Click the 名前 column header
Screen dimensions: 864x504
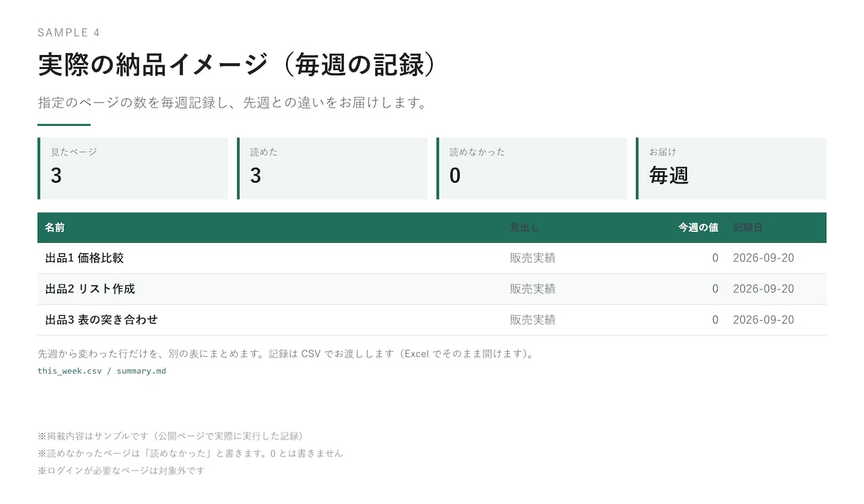[x=55, y=227]
